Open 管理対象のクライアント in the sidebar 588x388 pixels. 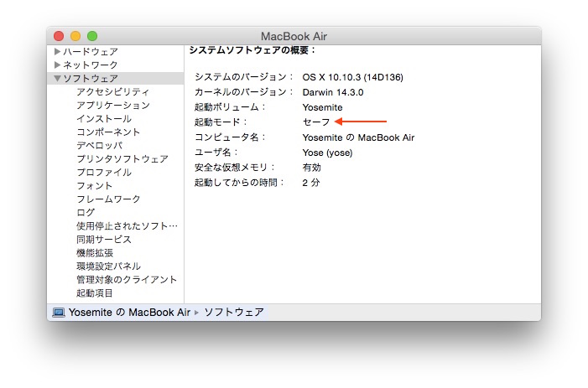(127, 279)
